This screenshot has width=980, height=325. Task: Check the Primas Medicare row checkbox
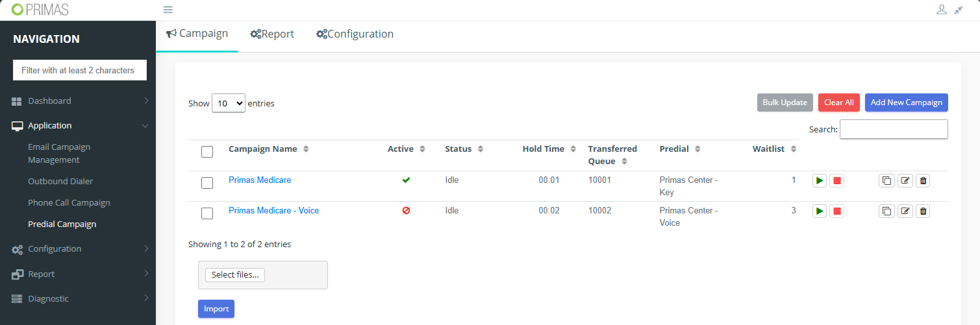point(207,183)
